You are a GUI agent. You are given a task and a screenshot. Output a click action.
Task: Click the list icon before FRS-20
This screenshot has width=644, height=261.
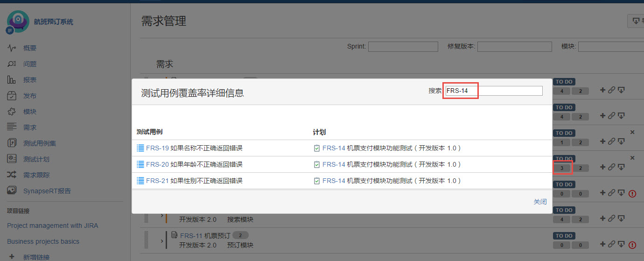point(140,164)
